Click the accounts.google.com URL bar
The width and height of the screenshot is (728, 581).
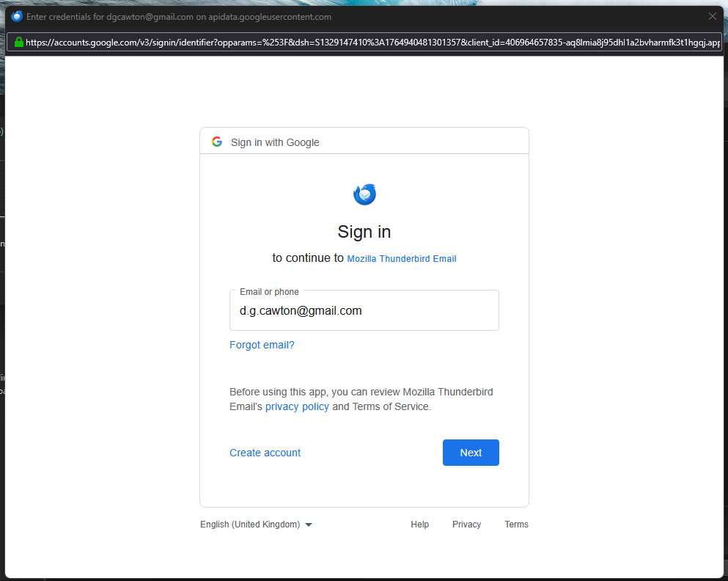click(364, 43)
